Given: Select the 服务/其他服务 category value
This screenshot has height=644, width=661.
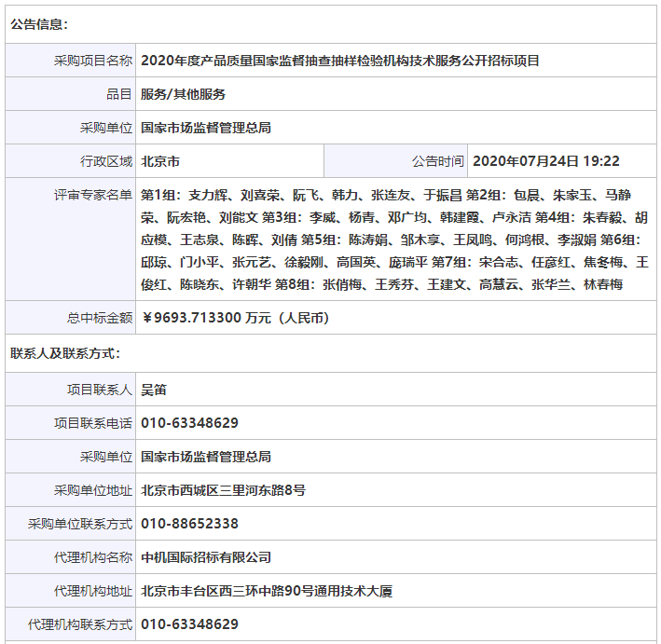Looking at the screenshot, I should tap(183, 94).
